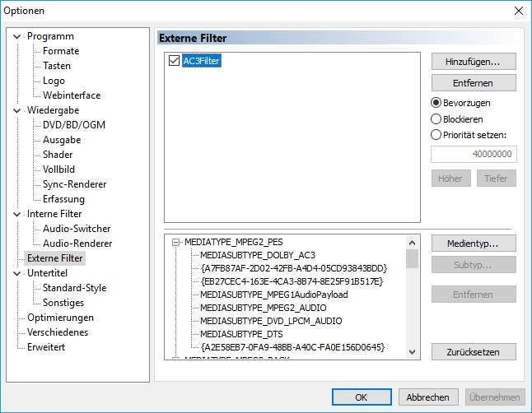This screenshot has width=532, height=413.
Task: Select the Wiedergabe tree item
Action: [x=53, y=110]
